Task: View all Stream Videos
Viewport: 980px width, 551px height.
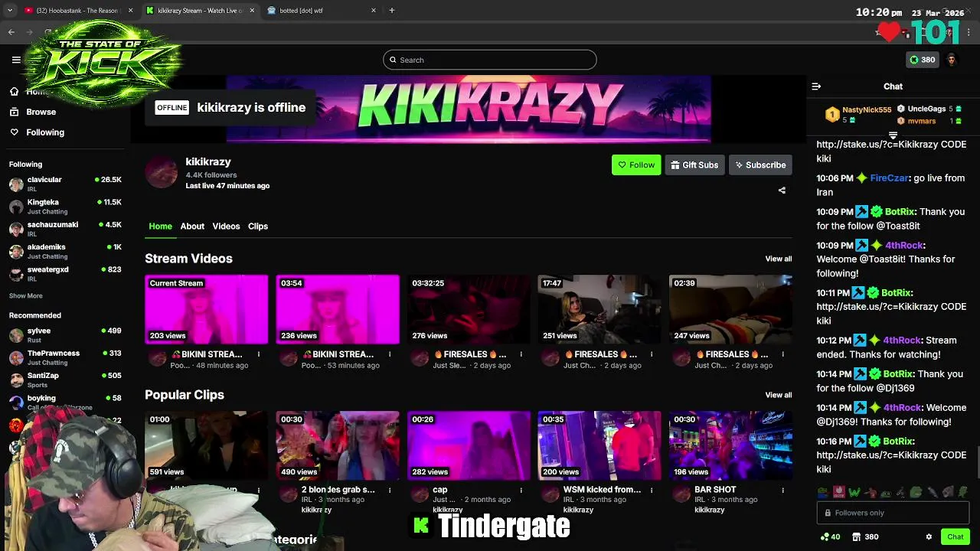Action: click(x=779, y=259)
